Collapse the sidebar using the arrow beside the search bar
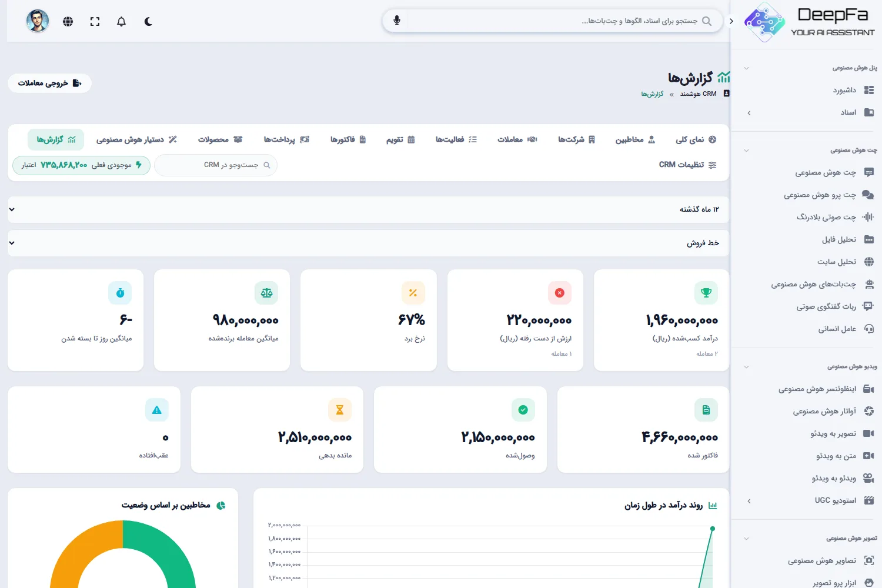This screenshot has width=882, height=588. tap(731, 21)
